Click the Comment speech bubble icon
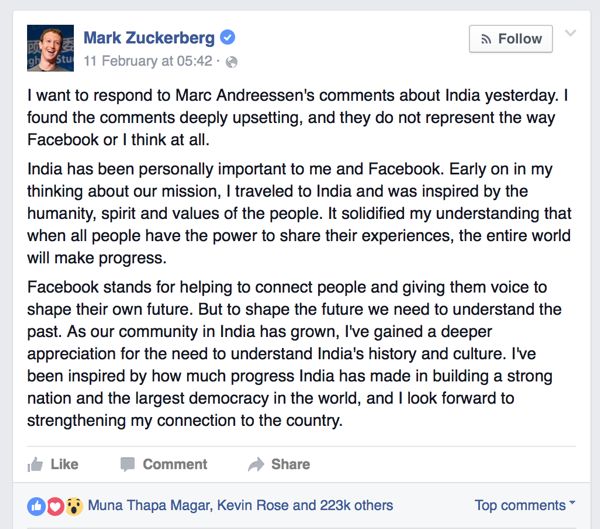This screenshot has height=529, width=600. coord(128,464)
